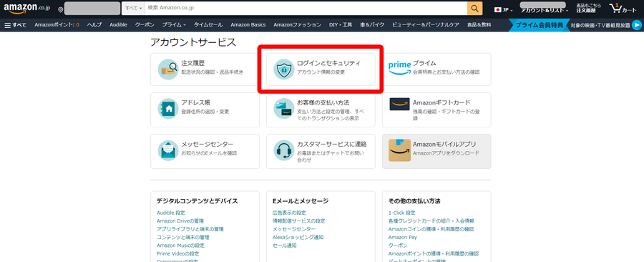Click アプリライブラリと端末の管理 link
This screenshot has width=644, height=262.
pos(190,229)
